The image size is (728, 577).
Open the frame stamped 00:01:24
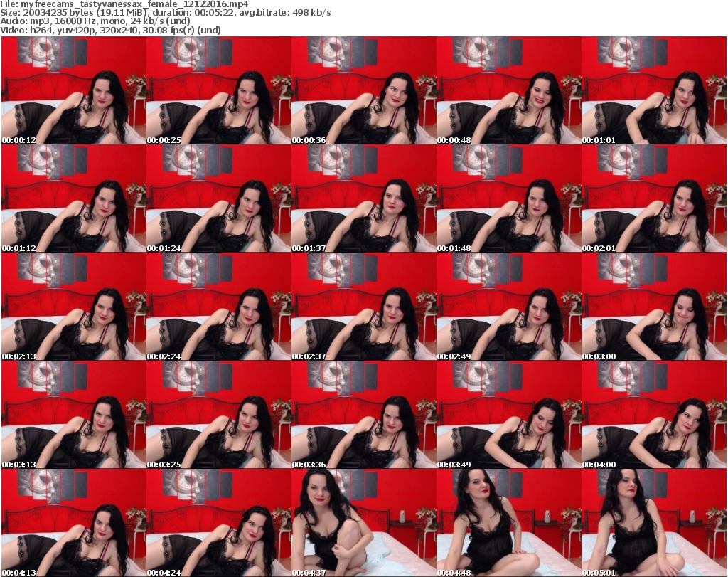[219, 198]
